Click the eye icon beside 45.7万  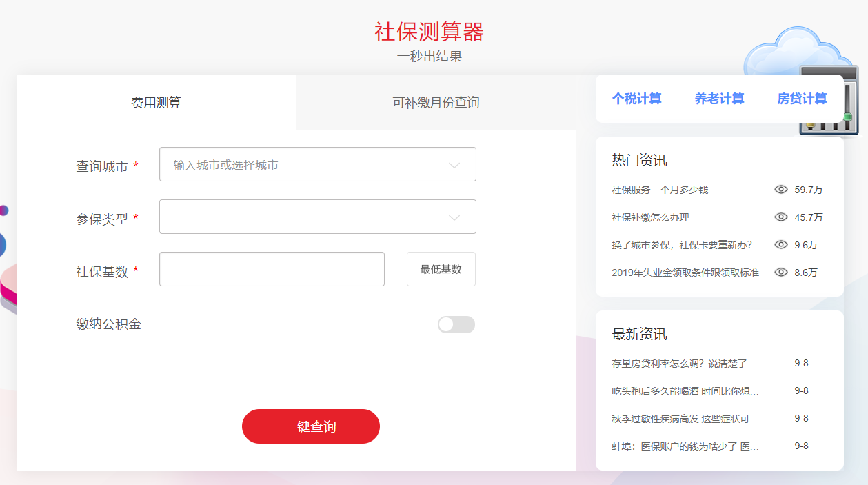(780, 217)
